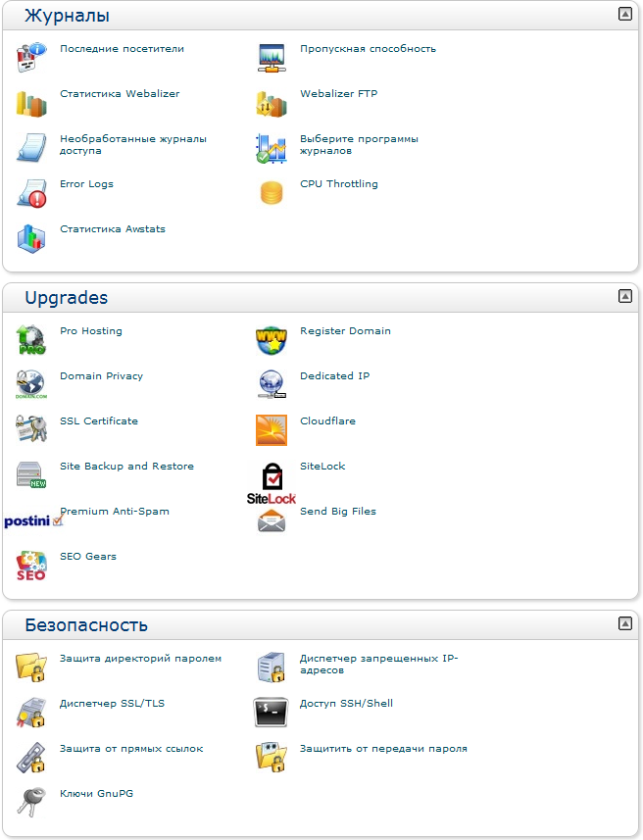643x840 pixels.
Task: Open the Статистика Awstats link
Action: [113, 228]
